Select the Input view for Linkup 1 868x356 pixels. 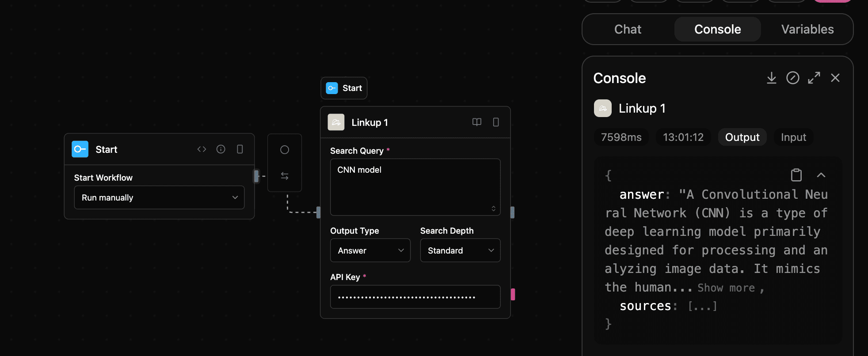pyautogui.click(x=793, y=137)
